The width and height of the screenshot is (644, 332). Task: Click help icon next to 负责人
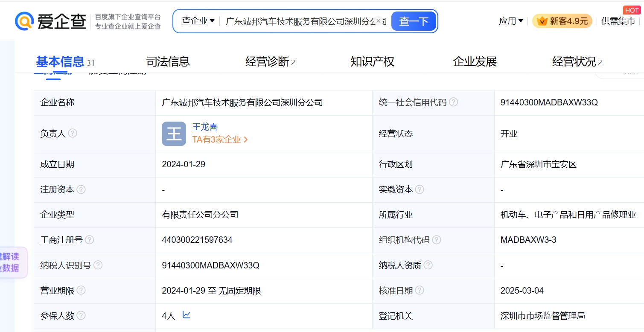coord(73,134)
